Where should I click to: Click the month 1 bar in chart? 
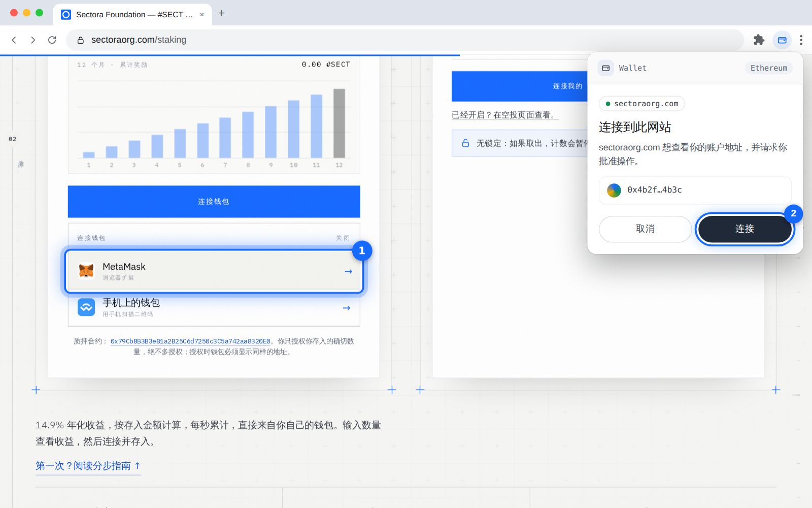pos(89,155)
